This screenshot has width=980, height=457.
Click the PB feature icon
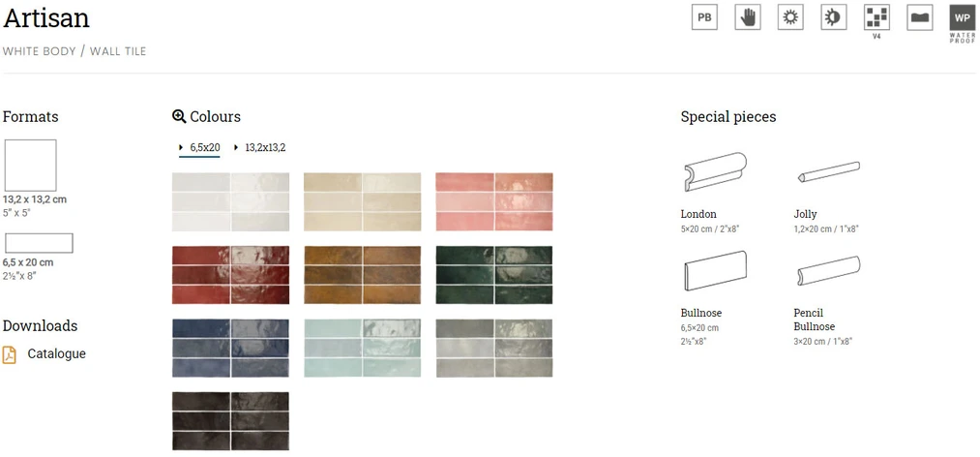pos(704,17)
